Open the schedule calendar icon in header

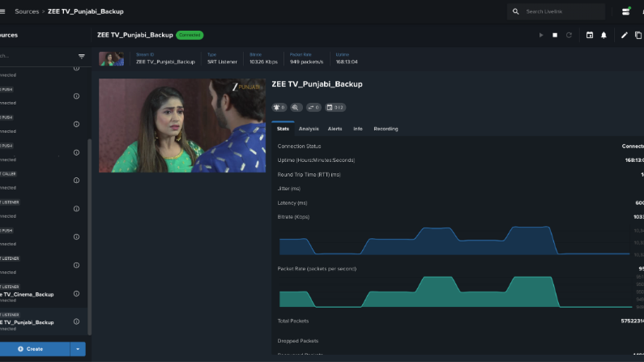coord(590,36)
